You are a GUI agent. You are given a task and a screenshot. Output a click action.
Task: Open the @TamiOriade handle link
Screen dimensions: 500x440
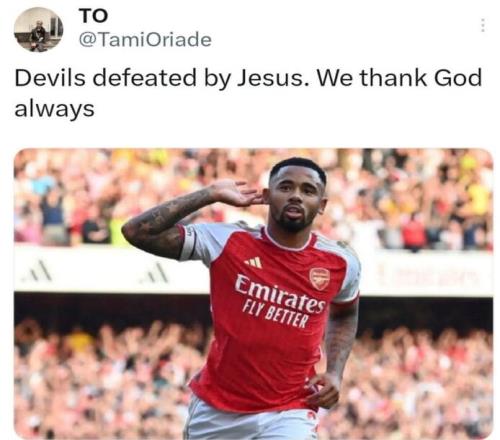coord(145,40)
